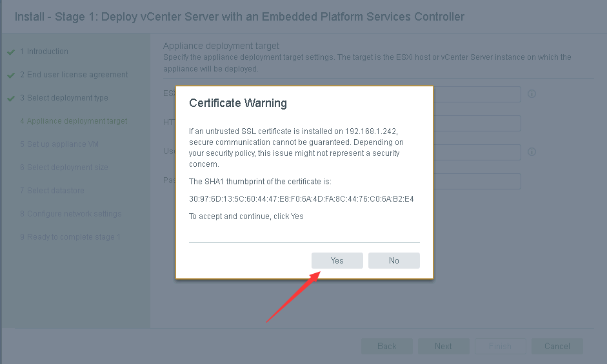This screenshot has height=364, width=607.
Task: Click the Next button
Action: 443,346
